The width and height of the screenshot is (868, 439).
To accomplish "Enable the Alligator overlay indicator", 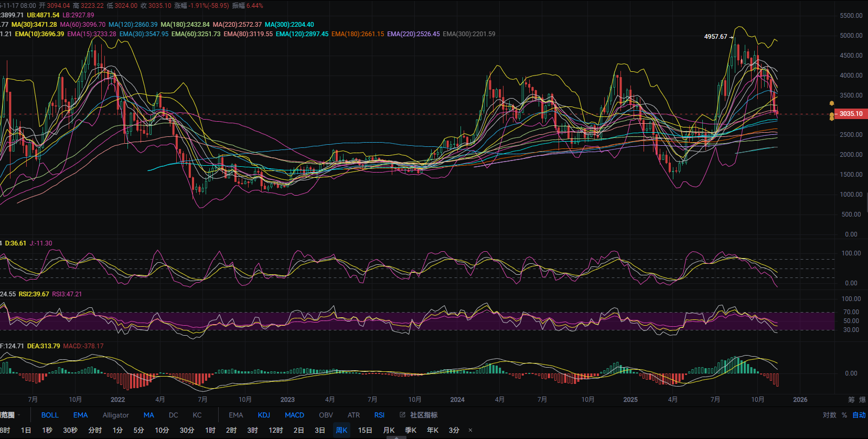I will pos(115,415).
